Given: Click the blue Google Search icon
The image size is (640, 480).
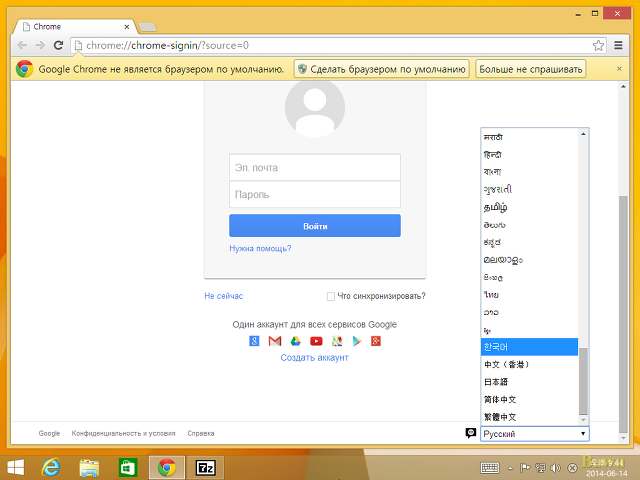Looking at the screenshot, I should click(254, 341).
